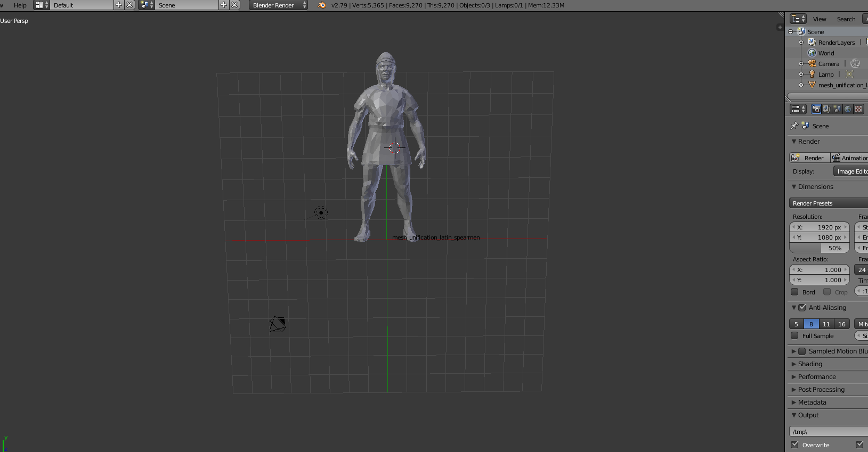Expand the RenderLayers tree item
The height and width of the screenshot is (452, 868).
coord(801,43)
